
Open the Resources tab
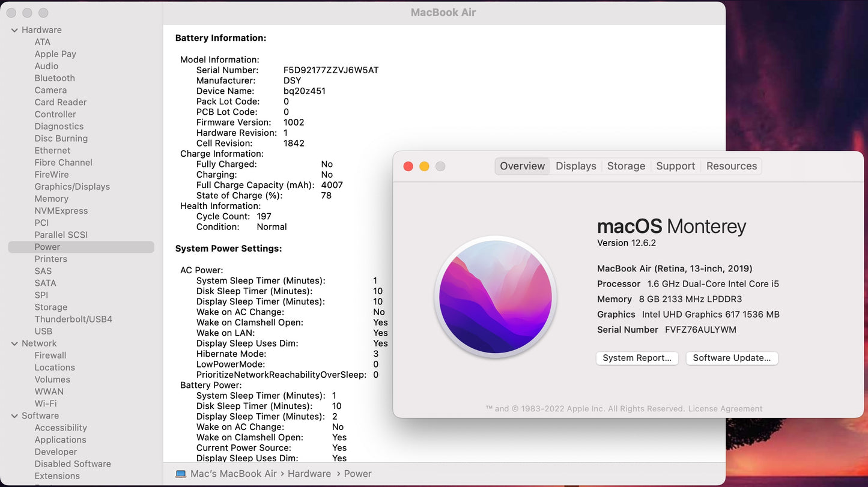click(732, 166)
